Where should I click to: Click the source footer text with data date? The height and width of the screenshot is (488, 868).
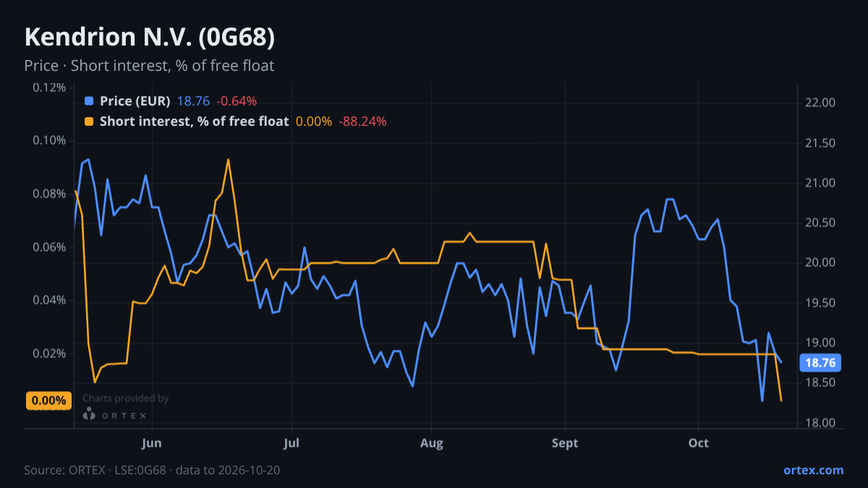coord(152,470)
